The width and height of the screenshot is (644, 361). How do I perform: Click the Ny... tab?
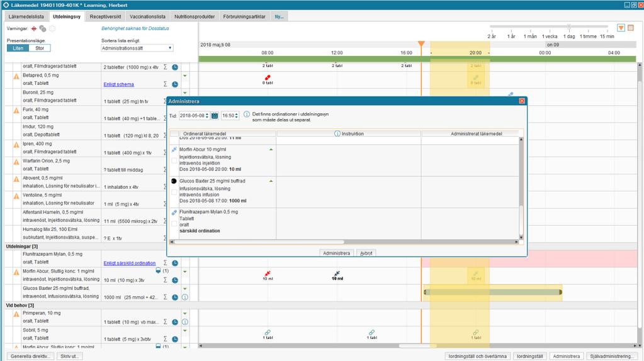point(279,17)
